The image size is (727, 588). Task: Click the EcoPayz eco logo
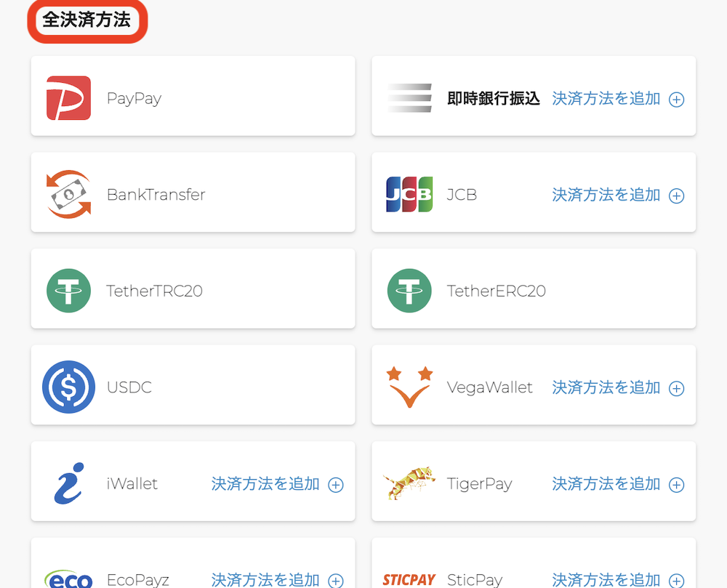[68, 579]
